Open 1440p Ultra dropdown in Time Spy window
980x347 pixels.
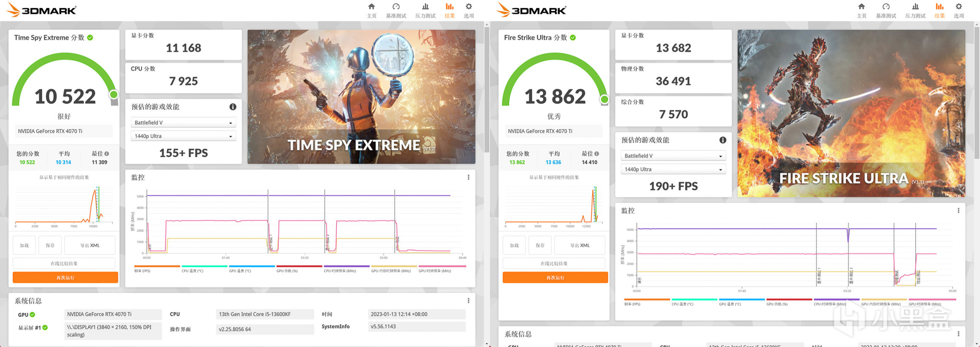(x=183, y=136)
